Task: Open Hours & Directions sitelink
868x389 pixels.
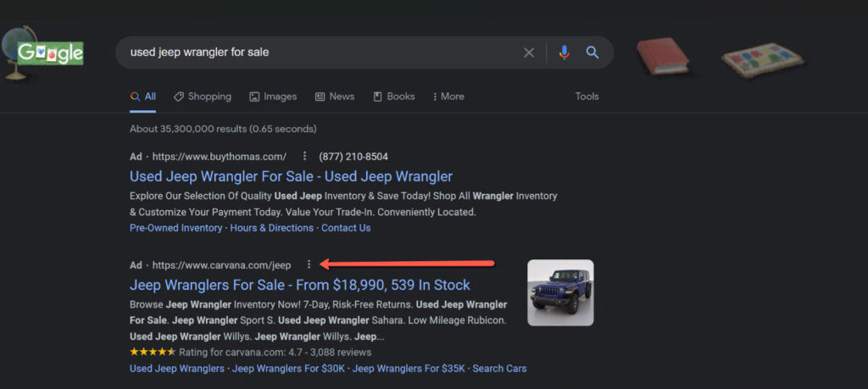Action: pyautogui.click(x=272, y=228)
